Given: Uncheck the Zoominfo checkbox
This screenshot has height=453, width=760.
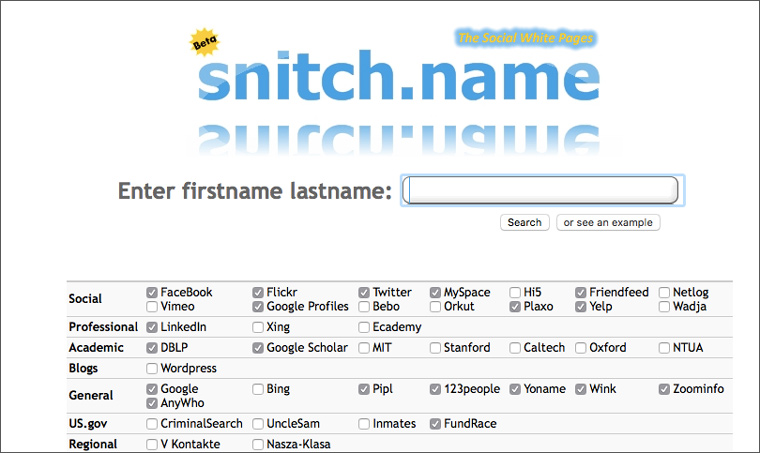Looking at the screenshot, I should click(664, 389).
